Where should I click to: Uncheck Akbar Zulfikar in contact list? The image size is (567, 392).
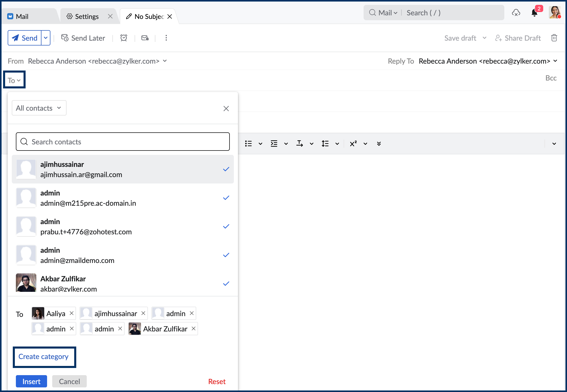pos(226,284)
